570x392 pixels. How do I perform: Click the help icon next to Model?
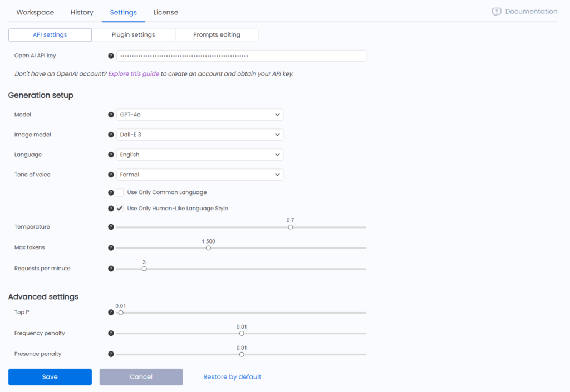click(111, 115)
